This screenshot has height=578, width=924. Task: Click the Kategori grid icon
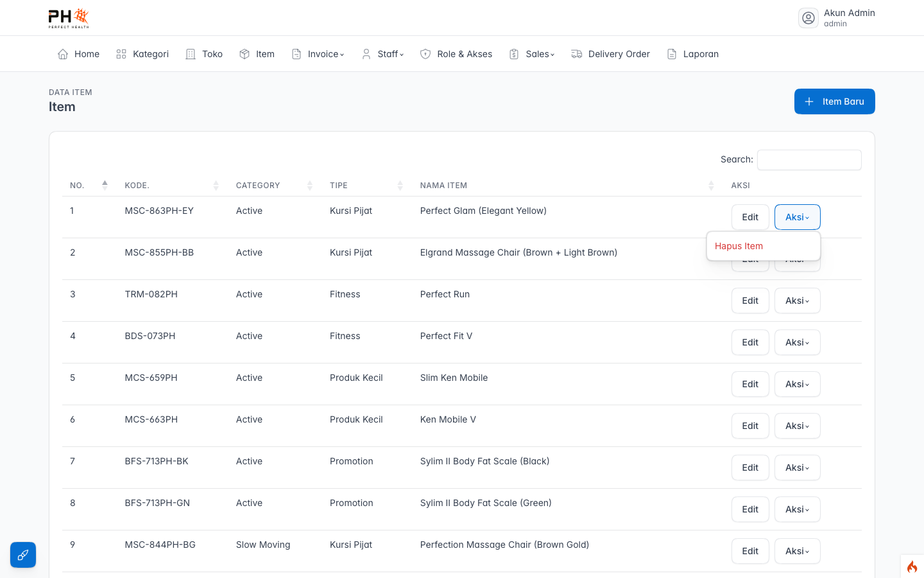coord(121,54)
